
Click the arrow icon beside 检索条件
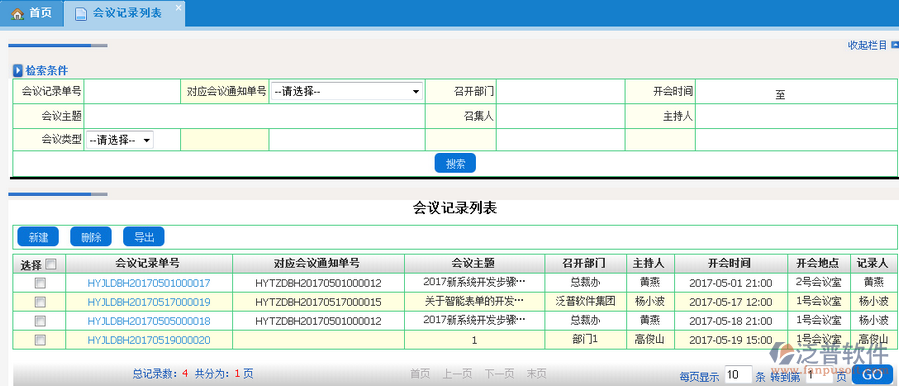(18, 71)
